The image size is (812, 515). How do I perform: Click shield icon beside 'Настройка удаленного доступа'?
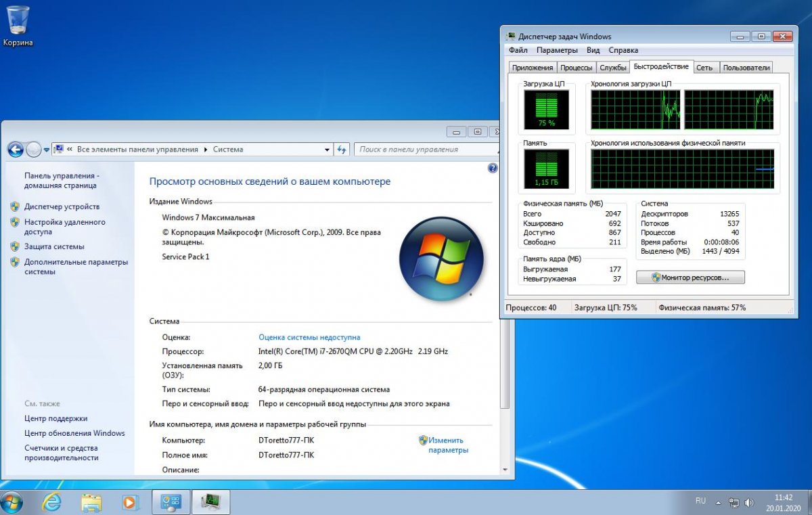15,222
